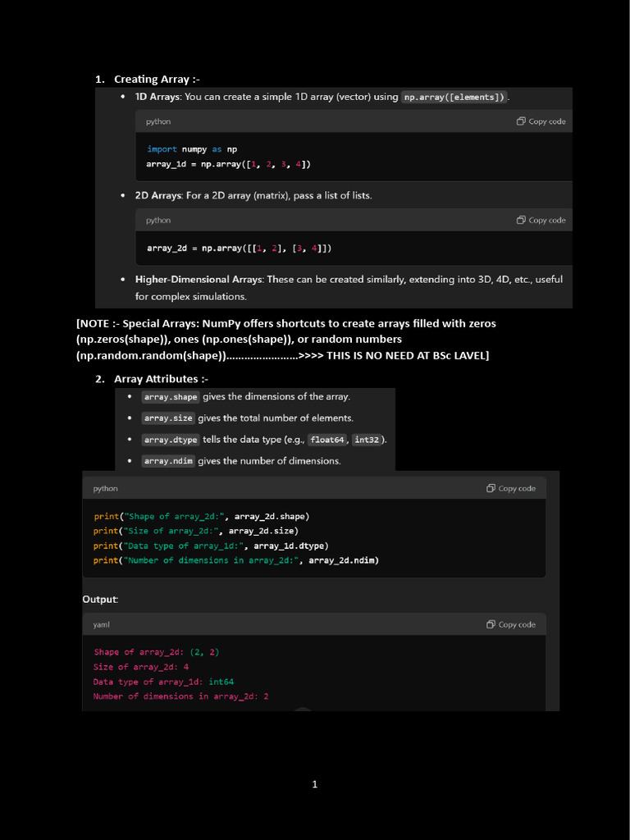Click the 'Data type of array_1d: int64' output line

(x=163, y=682)
